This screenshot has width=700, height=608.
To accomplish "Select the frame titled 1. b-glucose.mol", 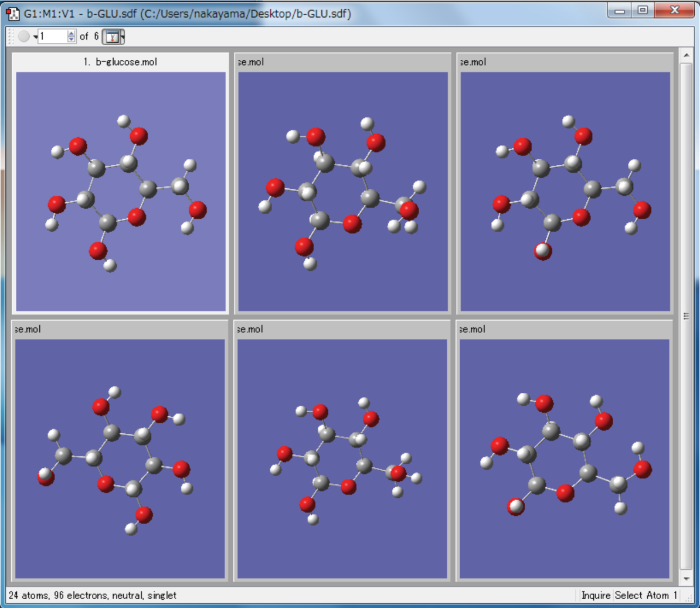I will click(x=121, y=191).
